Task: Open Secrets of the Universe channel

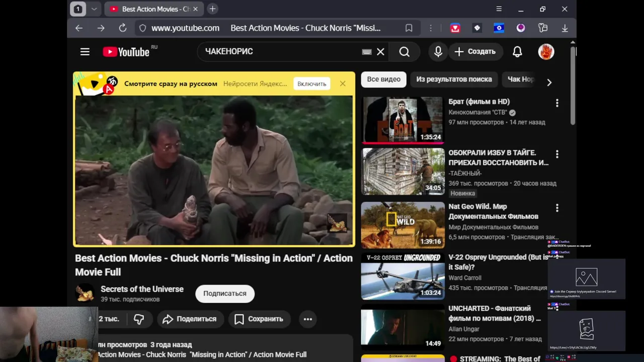Action: point(142,289)
